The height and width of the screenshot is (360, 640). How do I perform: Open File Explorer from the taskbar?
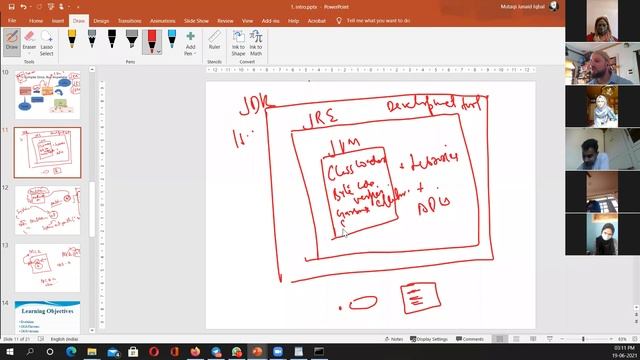(92, 351)
